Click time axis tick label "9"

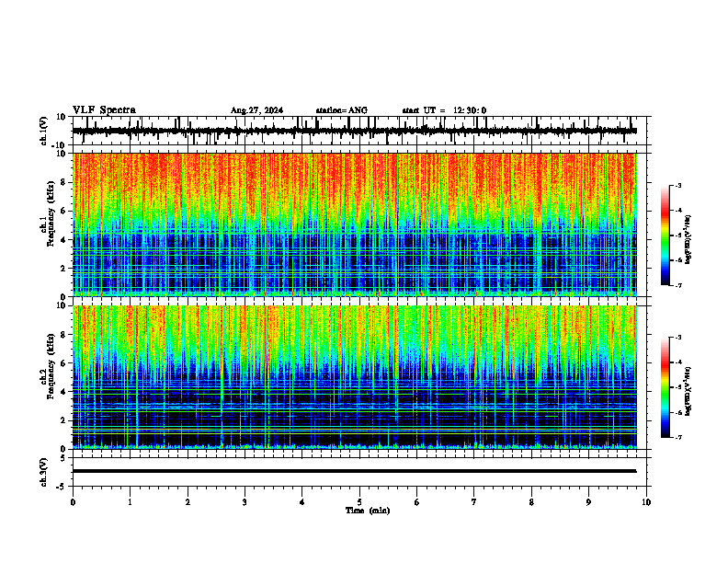[x=588, y=502]
